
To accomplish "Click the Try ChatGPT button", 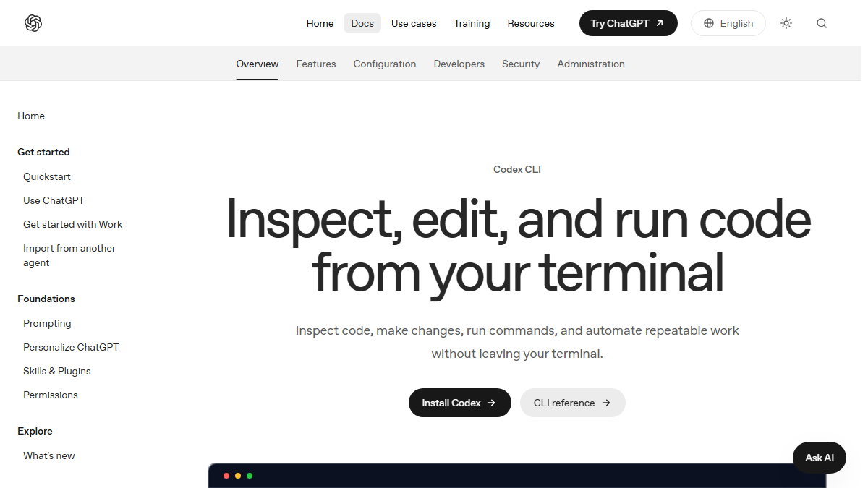I will pos(629,23).
